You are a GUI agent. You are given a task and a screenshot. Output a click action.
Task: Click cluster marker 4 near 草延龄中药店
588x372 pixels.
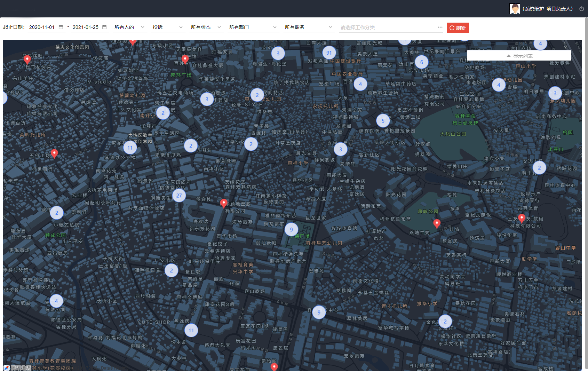tap(360, 84)
